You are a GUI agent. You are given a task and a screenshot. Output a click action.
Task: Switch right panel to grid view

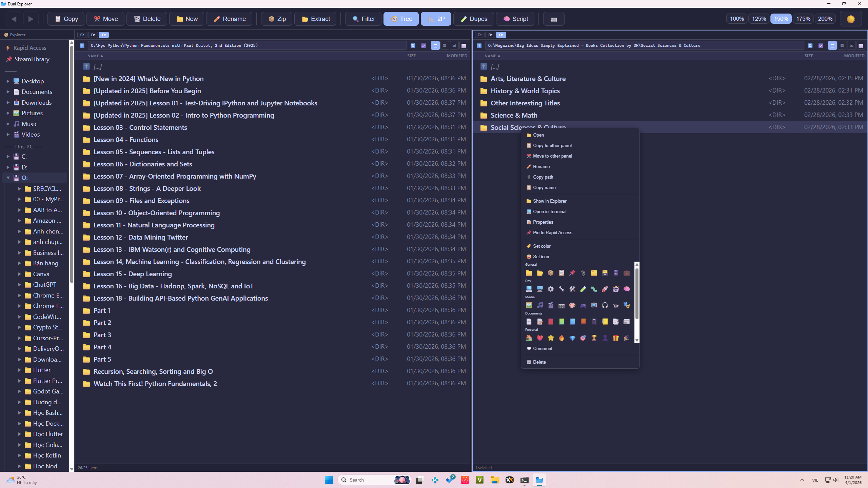pyautogui.click(x=842, y=45)
